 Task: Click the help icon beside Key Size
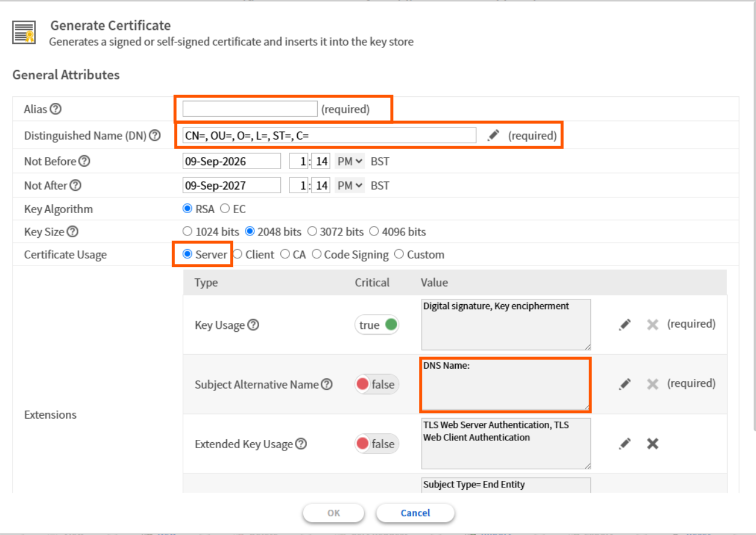(x=72, y=232)
